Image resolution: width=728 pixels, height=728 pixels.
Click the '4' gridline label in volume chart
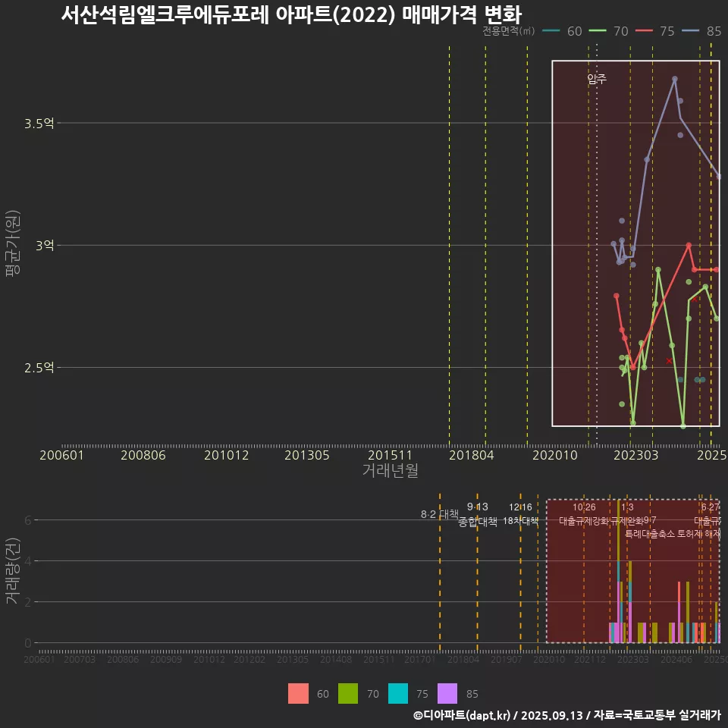click(28, 561)
